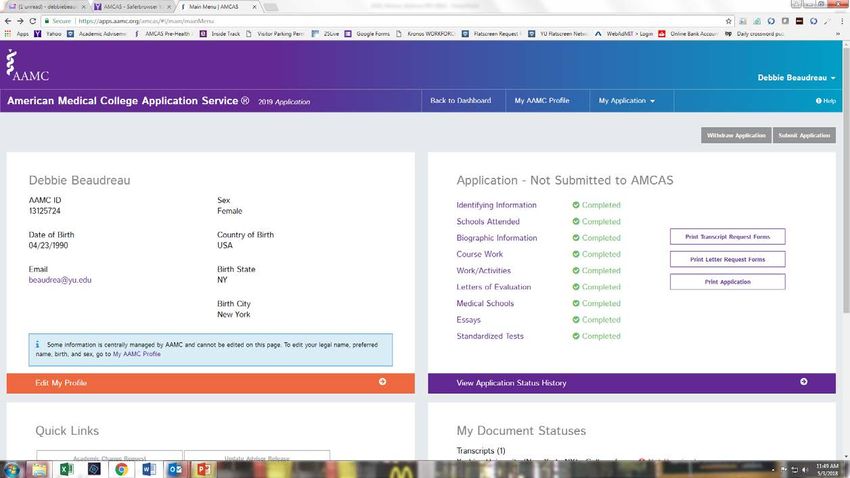This screenshot has height=478, width=850.
Task: Open the beaudrea@yu.edu email link
Action: (x=60, y=280)
